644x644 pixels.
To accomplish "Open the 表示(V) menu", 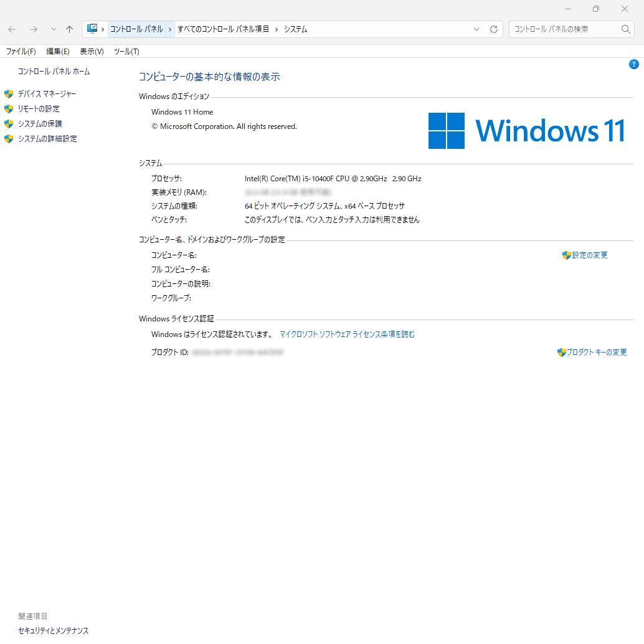I will tap(90, 51).
